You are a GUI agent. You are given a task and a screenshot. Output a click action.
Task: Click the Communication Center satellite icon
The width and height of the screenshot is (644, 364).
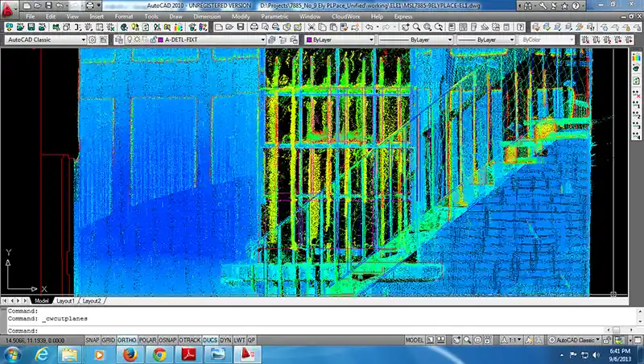tap(554, 6)
